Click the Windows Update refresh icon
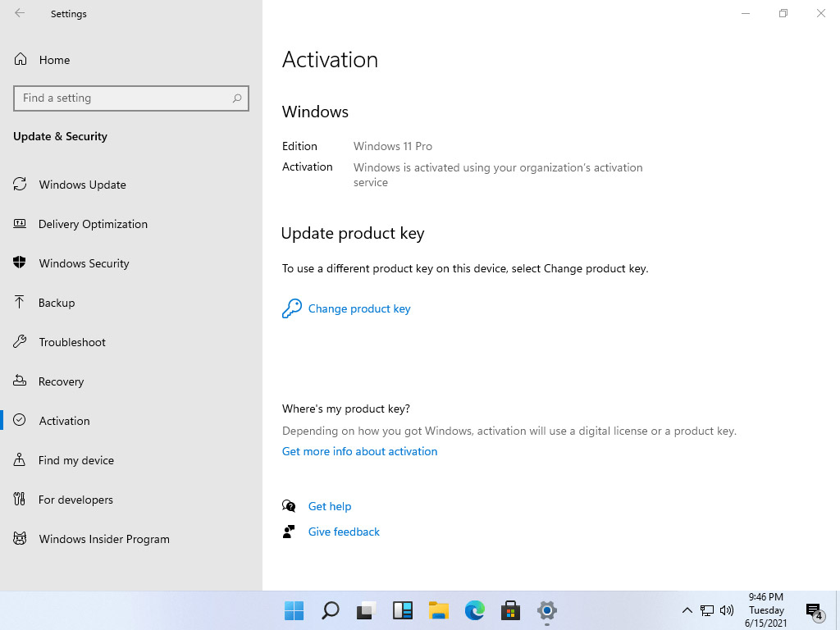840x630 pixels. (x=20, y=185)
